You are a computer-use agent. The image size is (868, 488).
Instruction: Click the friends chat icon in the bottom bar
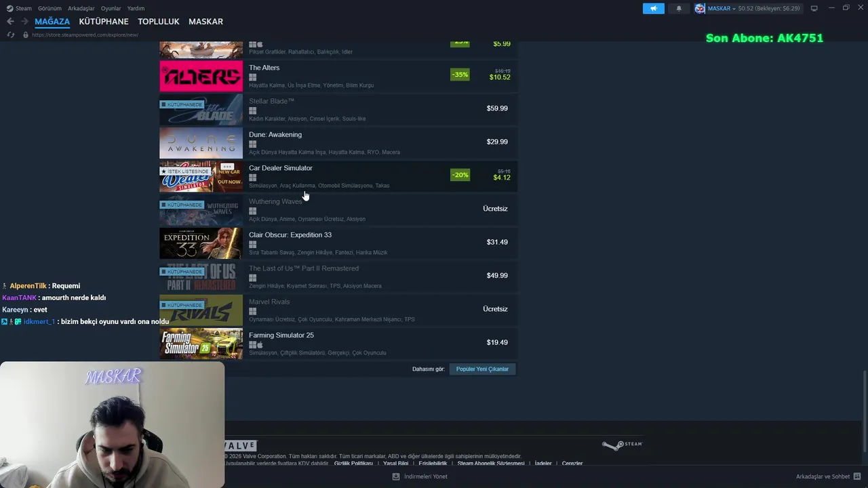[x=857, y=476]
